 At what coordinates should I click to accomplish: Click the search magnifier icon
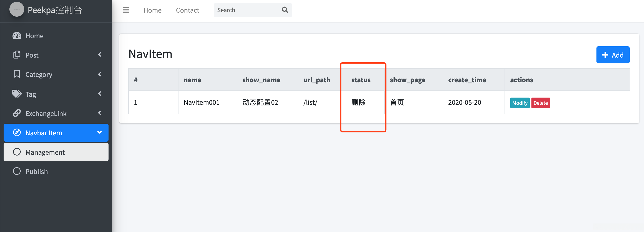point(285,10)
